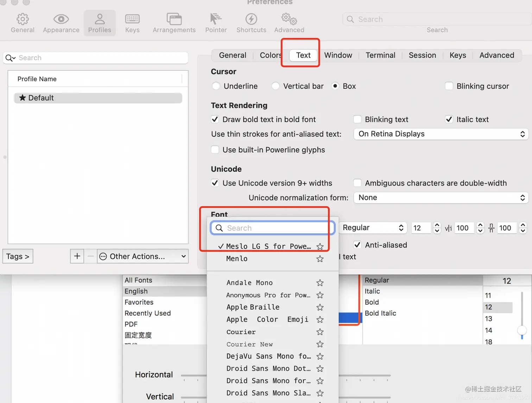Select the Vertical bar cursor option
532x403 pixels.
[x=275, y=86]
